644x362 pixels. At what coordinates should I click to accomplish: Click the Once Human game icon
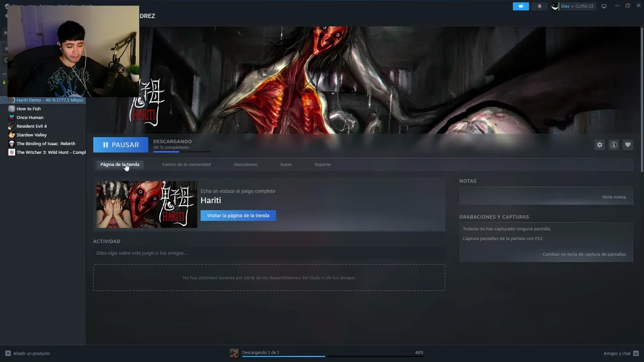[12, 118]
